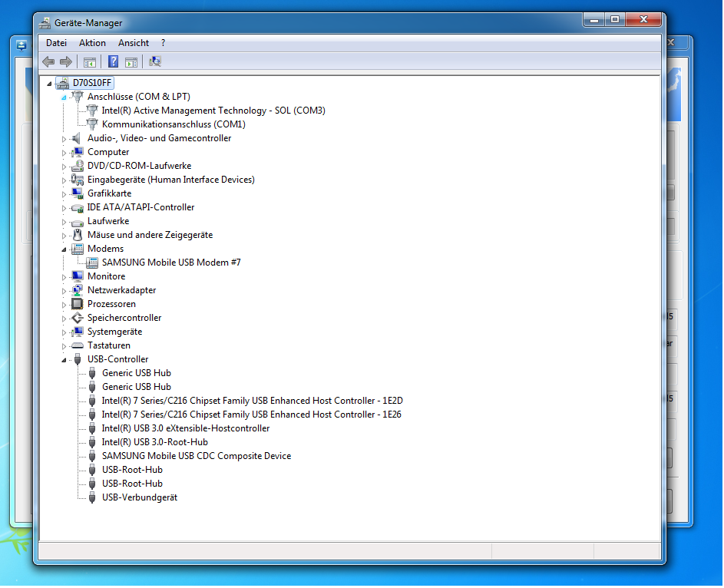Screen dimensions: 724x588
Task: Select the Kommunikationsanschluss (COM1) entry
Action: (x=174, y=124)
